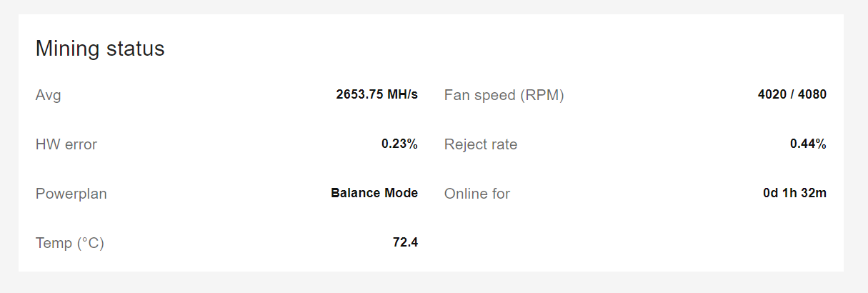Click the Mining status heading
Screen dimensions: 868x293
(x=100, y=49)
